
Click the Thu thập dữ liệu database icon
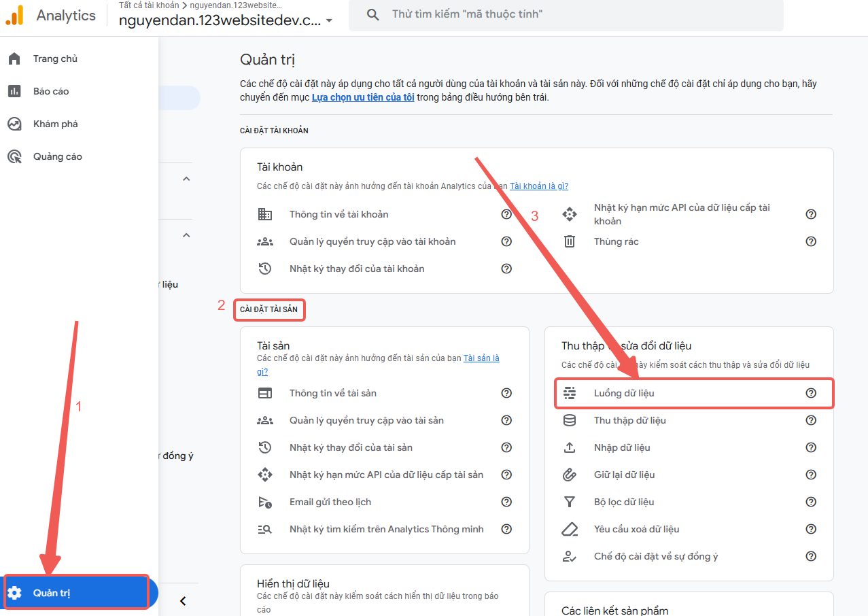click(570, 420)
